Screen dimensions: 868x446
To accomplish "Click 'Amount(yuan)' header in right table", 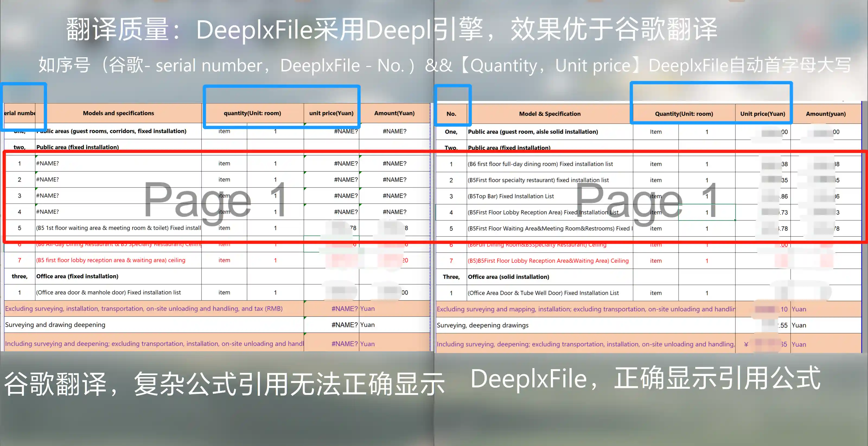I will click(825, 114).
